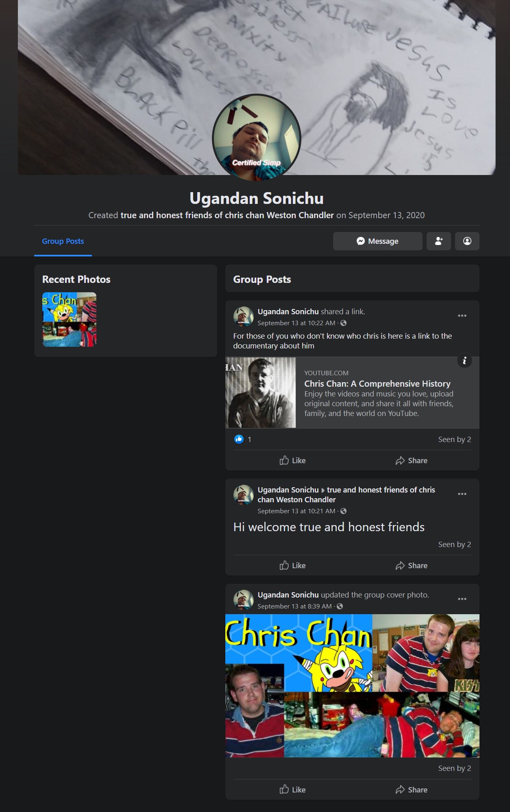Screen dimensions: 510x812
Task: Click September 13 at 10:22 AM timestamp
Action: pos(296,323)
